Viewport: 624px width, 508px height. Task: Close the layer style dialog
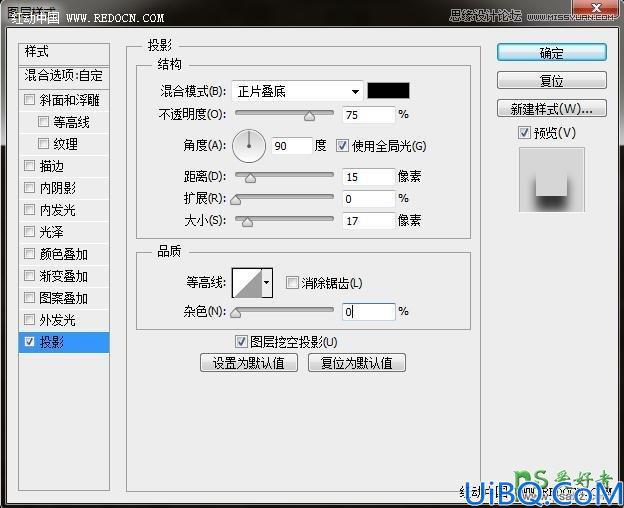point(596,8)
